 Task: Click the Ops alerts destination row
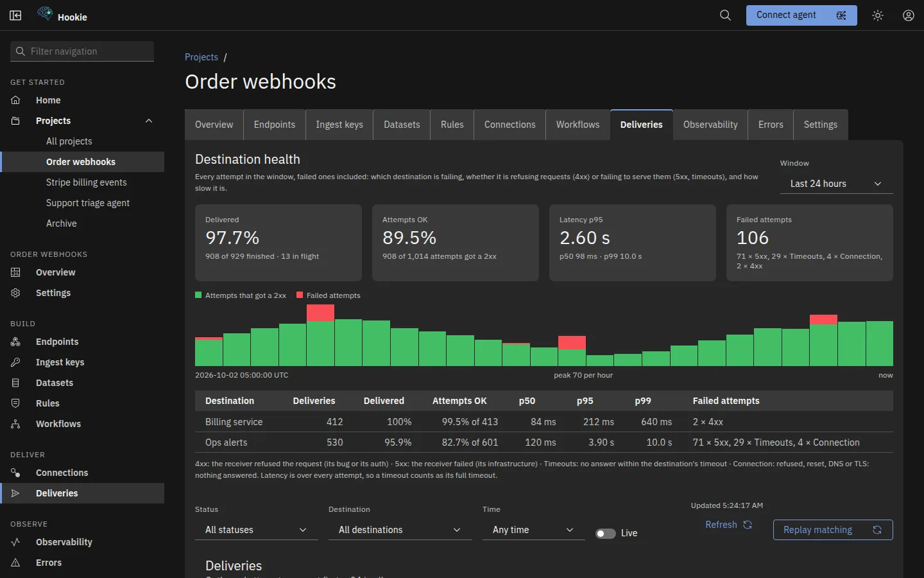(544, 442)
